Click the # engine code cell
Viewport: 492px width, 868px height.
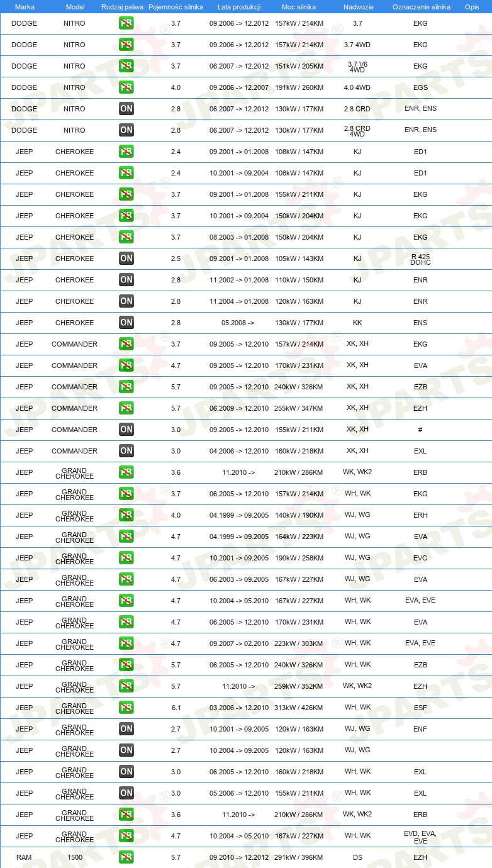pos(420,430)
